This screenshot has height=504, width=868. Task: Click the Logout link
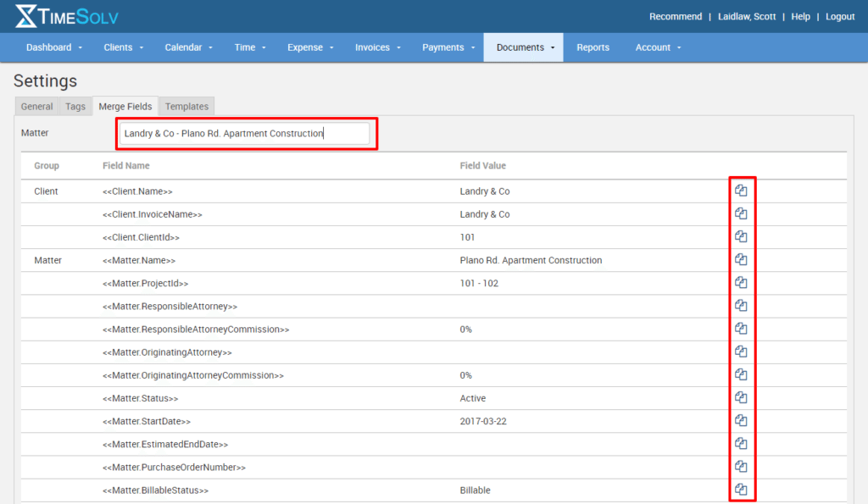tap(839, 17)
